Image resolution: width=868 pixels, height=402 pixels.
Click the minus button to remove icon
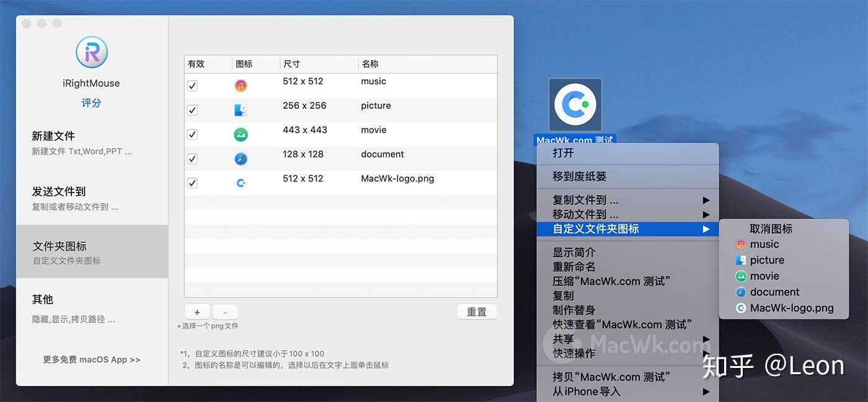tap(225, 312)
